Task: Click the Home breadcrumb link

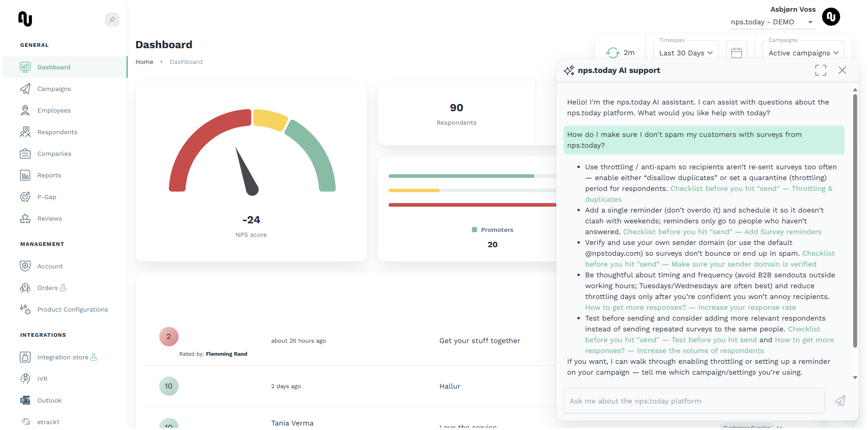Action: click(144, 62)
